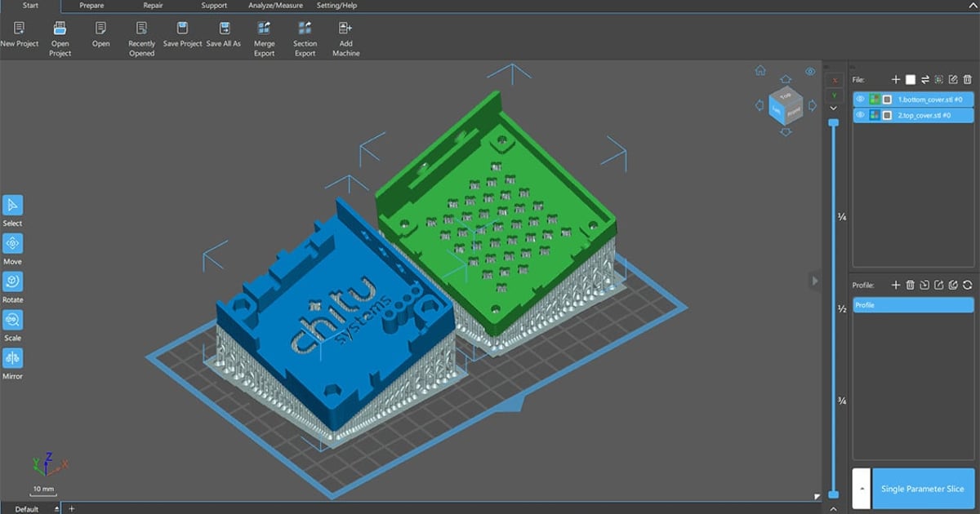Screen dimensions: 980x514
Task: Open the Section Export tool
Action: (305, 29)
